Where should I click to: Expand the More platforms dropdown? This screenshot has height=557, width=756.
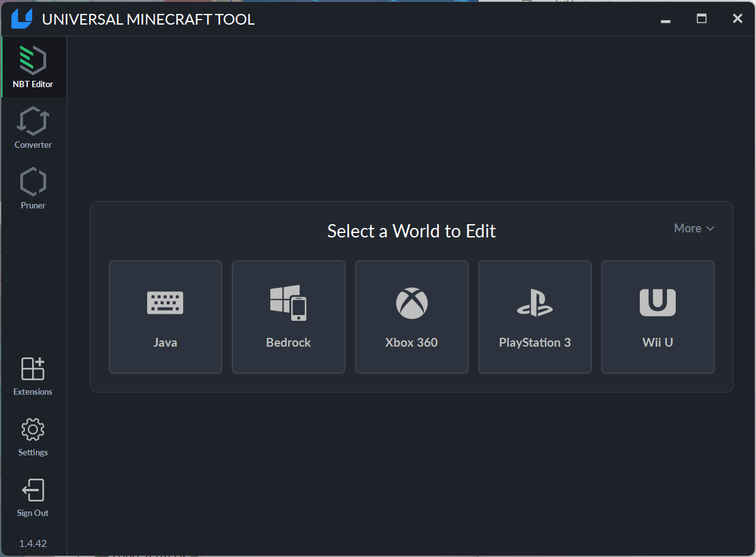point(694,228)
